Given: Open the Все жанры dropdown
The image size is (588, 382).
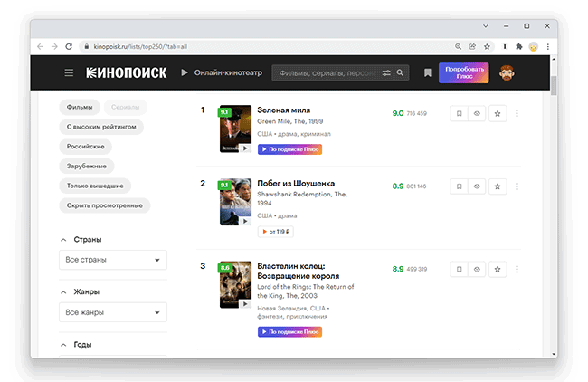Looking at the screenshot, I should 113,312.
